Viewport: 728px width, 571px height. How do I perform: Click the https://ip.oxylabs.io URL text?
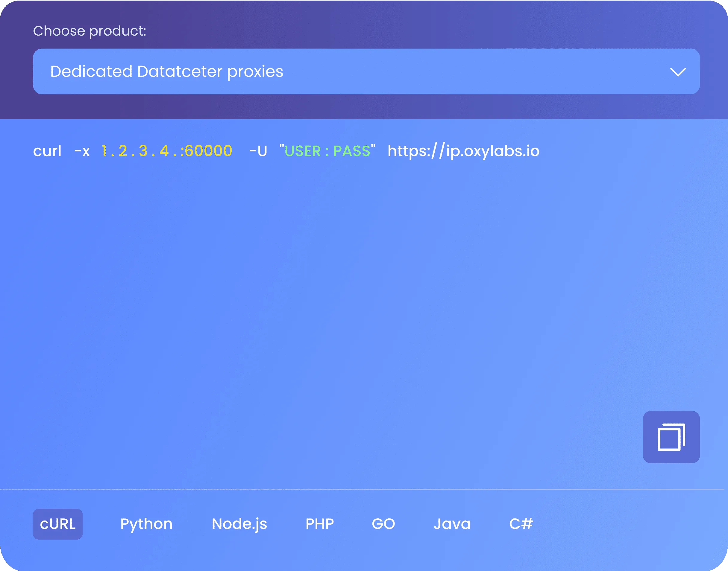point(463,151)
